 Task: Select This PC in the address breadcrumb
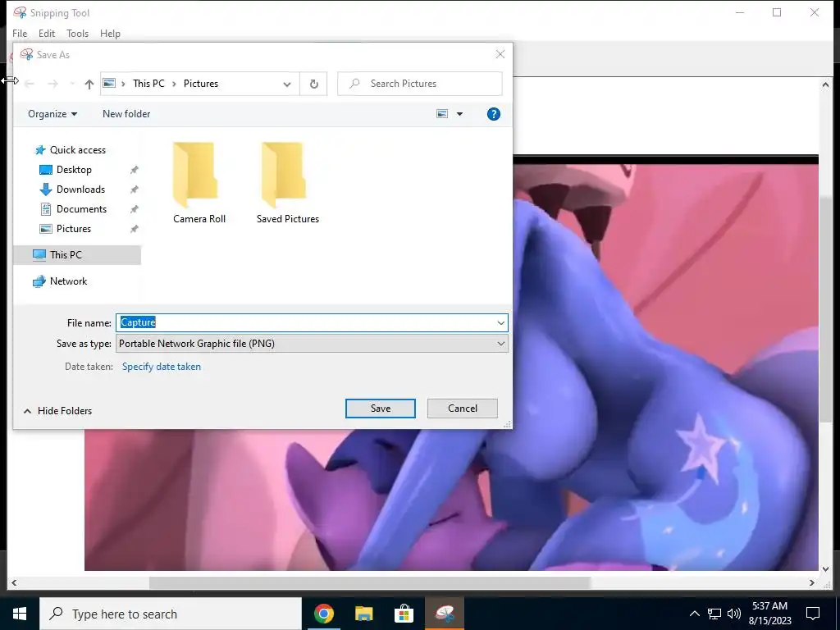tap(148, 84)
